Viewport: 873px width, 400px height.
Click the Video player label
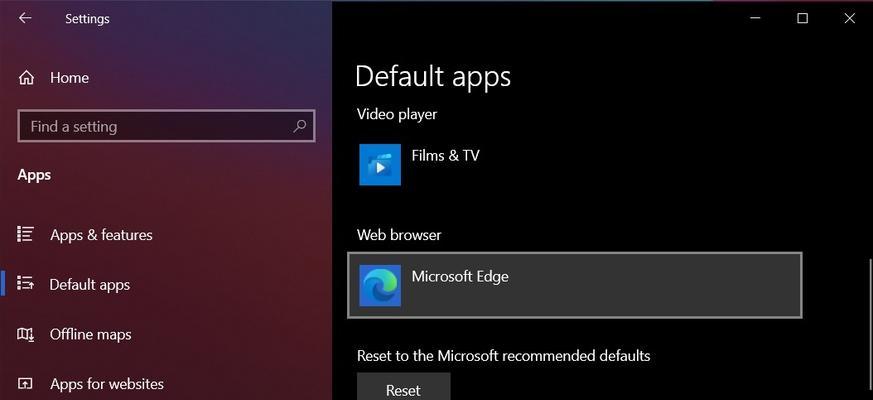(x=397, y=114)
